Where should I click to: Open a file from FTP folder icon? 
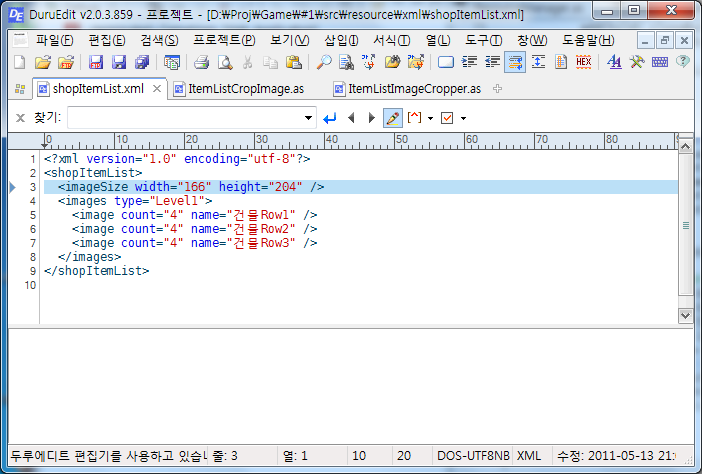pos(66,62)
